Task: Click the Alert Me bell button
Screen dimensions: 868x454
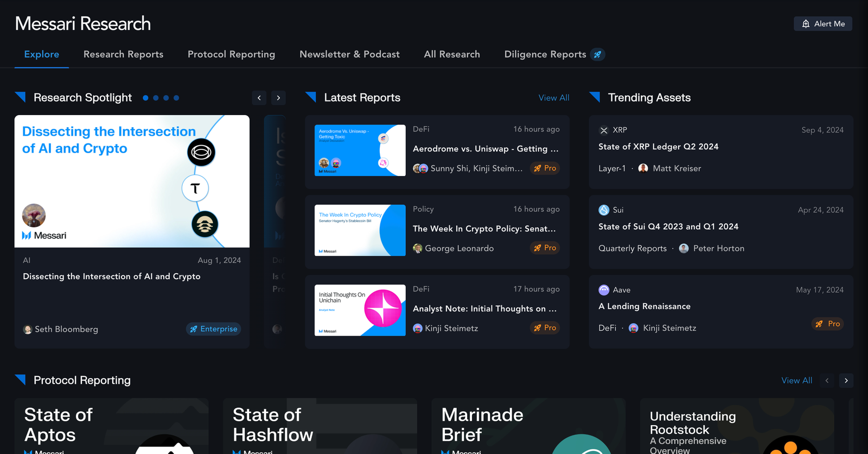Action: point(822,24)
